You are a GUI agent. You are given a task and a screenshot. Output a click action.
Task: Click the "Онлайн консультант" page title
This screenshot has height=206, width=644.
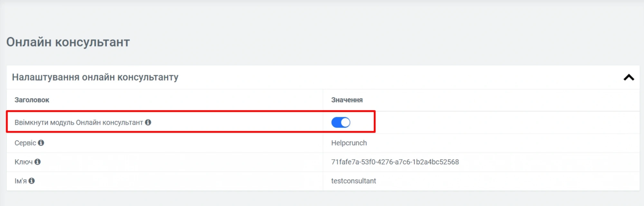click(68, 42)
